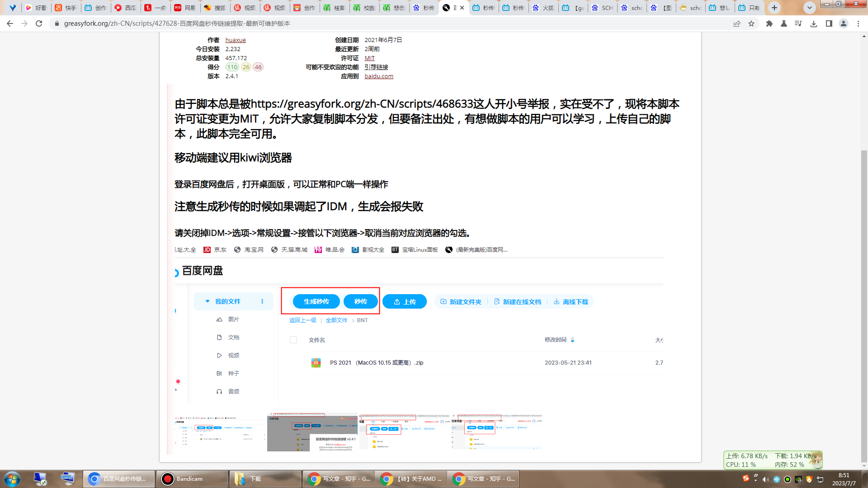Screen dimensions: 868x488
Task: Check the select-all files checkbox
Action: tap(293, 339)
